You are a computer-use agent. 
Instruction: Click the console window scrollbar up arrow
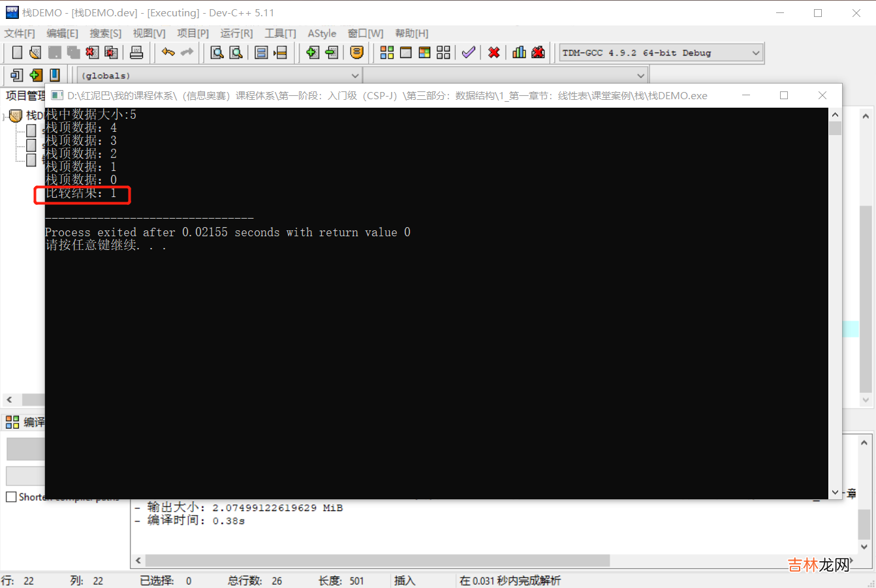point(835,114)
